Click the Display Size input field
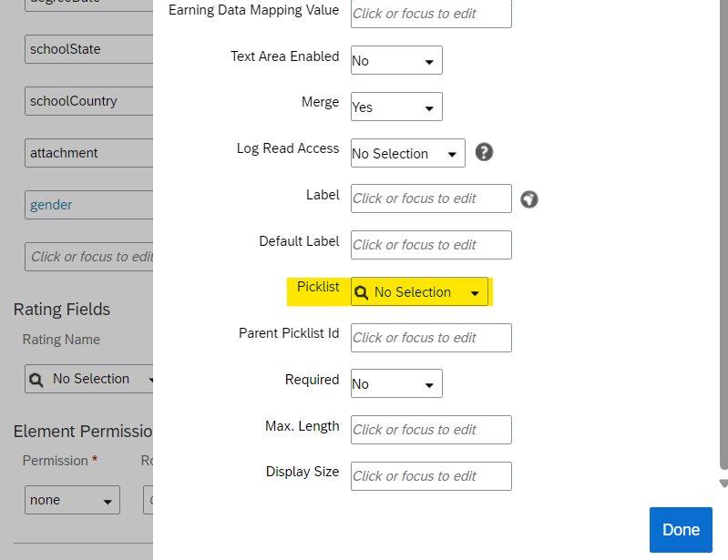The height and width of the screenshot is (560, 728). [431, 476]
